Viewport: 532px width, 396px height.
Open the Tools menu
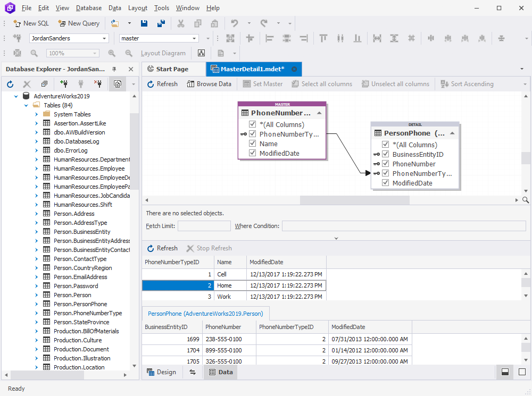point(162,8)
